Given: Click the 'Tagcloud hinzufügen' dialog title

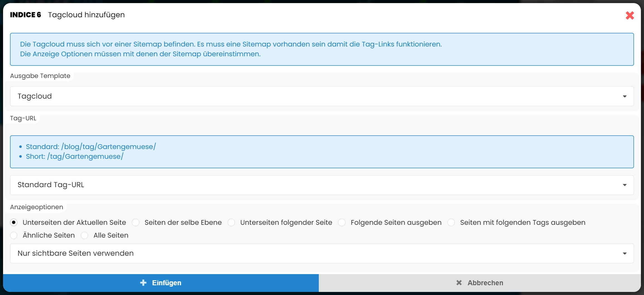Looking at the screenshot, I should [86, 15].
